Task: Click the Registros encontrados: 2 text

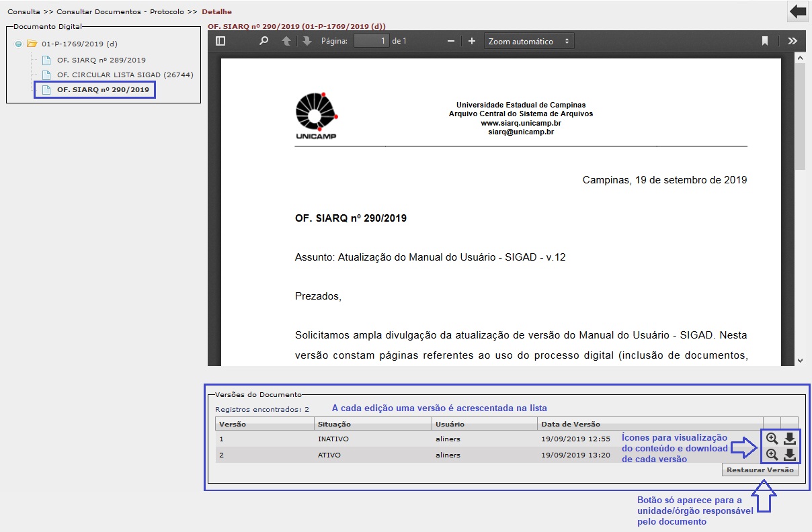Action: 262,409
